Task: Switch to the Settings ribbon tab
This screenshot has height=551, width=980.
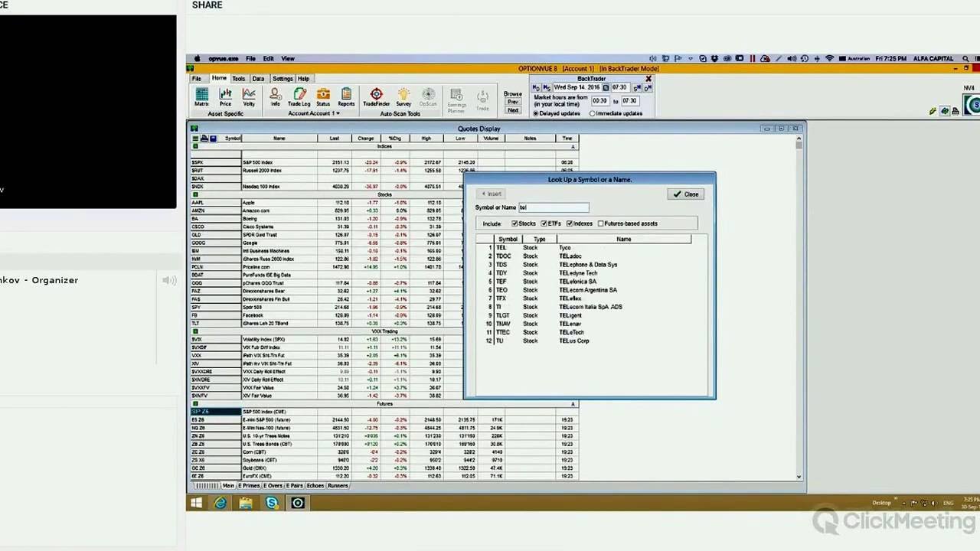Action: pyautogui.click(x=283, y=78)
